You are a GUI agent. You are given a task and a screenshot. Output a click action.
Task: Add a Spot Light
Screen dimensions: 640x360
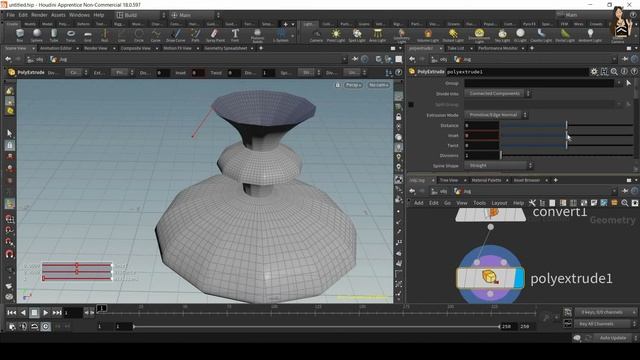click(x=357, y=36)
